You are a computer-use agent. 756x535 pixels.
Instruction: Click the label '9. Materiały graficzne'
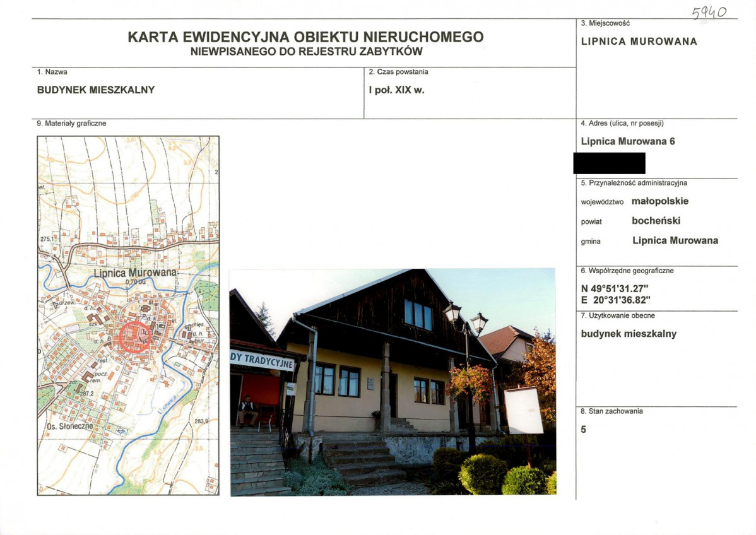(x=71, y=124)
